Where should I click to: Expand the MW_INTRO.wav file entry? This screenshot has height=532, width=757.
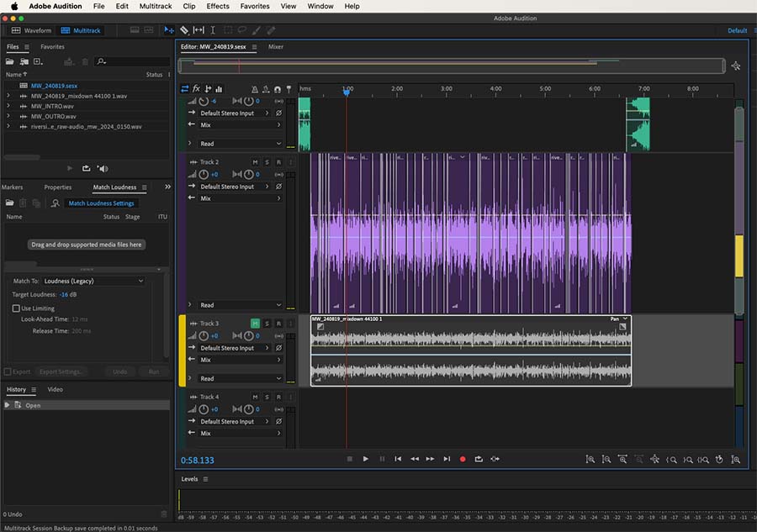click(8, 106)
